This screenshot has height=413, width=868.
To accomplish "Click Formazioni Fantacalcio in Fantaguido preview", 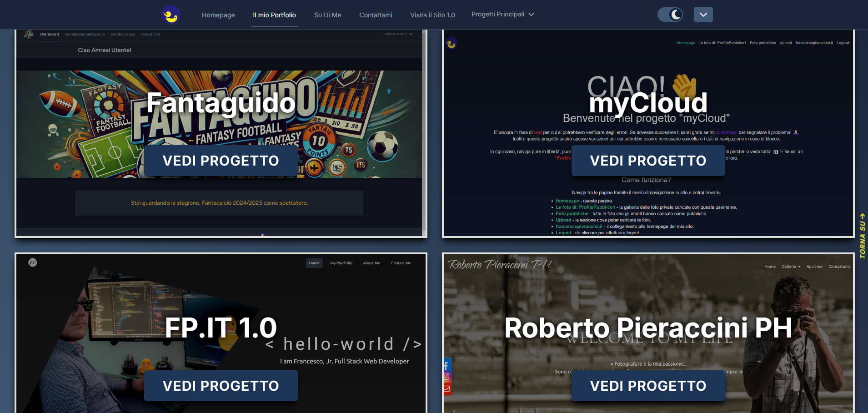I will pos(85,34).
